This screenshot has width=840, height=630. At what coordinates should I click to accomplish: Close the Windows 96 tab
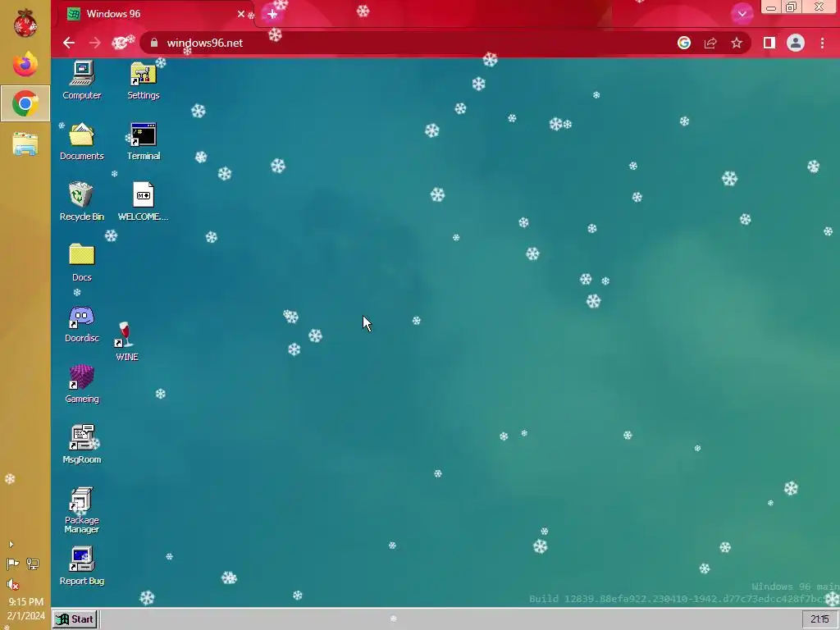[241, 14]
